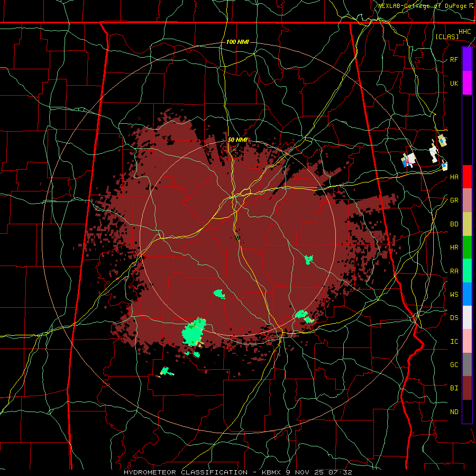Click the olive-yellow BD legend swatch
This screenshot has width=476, height=476.
click(x=467, y=224)
